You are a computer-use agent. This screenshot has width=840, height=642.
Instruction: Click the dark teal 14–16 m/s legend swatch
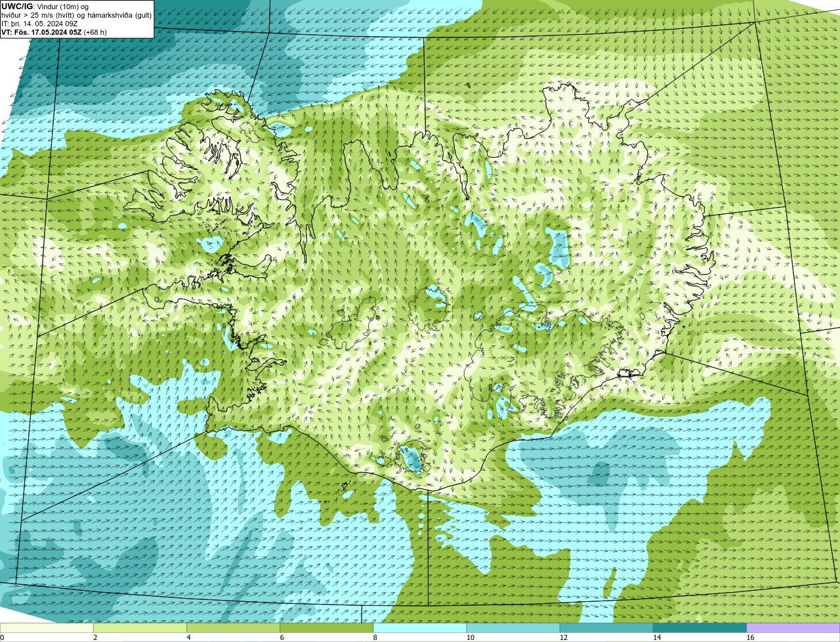click(x=700, y=628)
